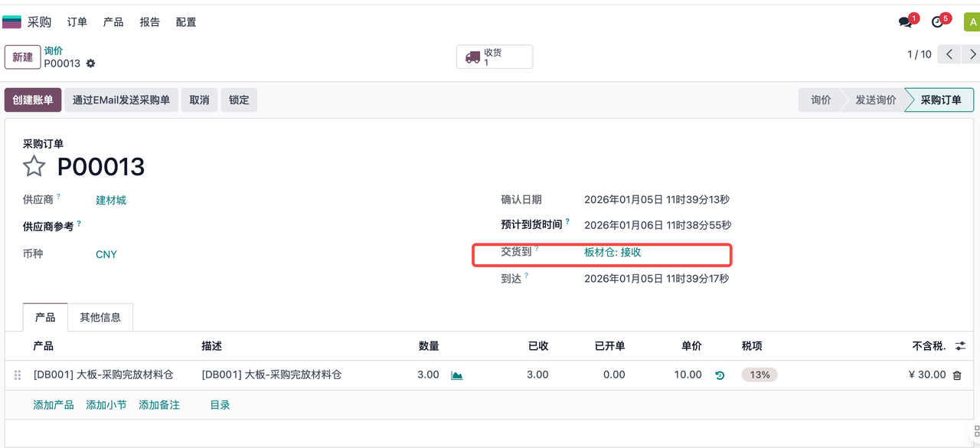Open the 配置 menu
This screenshot has width=980, height=448.
pos(186,22)
